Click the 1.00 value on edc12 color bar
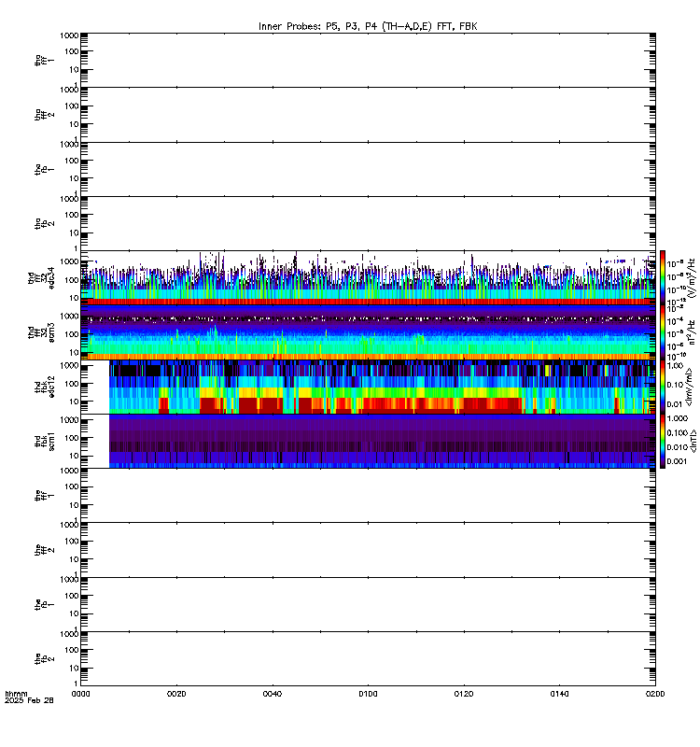This screenshot has width=700, height=747. 675,366
